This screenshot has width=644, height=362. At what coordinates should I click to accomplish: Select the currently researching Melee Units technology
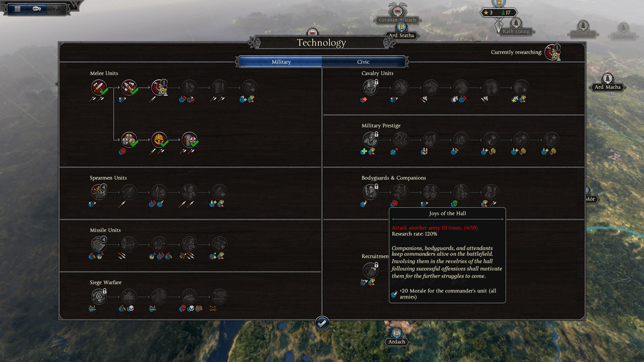159,87
